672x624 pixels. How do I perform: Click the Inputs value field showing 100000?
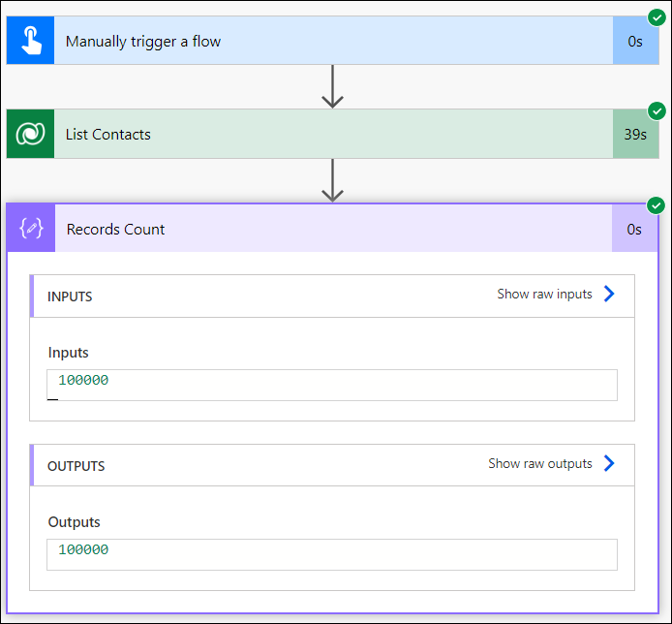[x=332, y=385]
